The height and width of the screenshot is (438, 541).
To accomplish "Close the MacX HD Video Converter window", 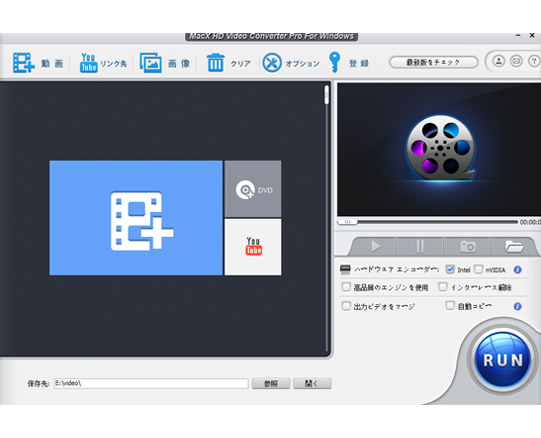I will [x=532, y=36].
